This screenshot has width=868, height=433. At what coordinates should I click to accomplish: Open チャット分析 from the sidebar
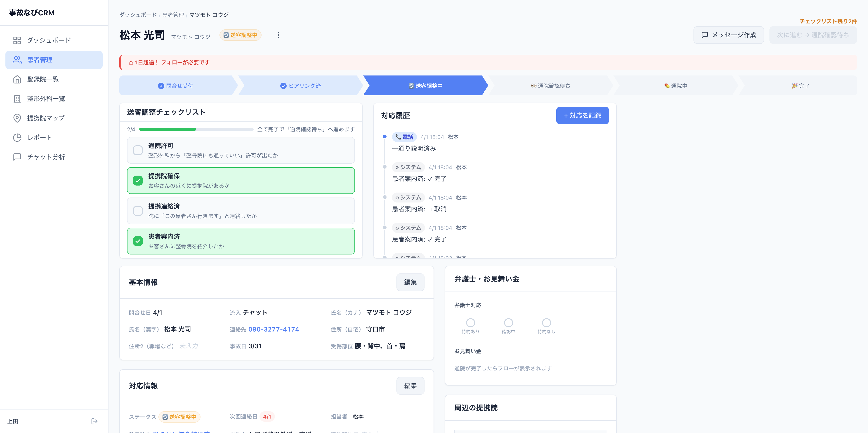coord(46,156)
